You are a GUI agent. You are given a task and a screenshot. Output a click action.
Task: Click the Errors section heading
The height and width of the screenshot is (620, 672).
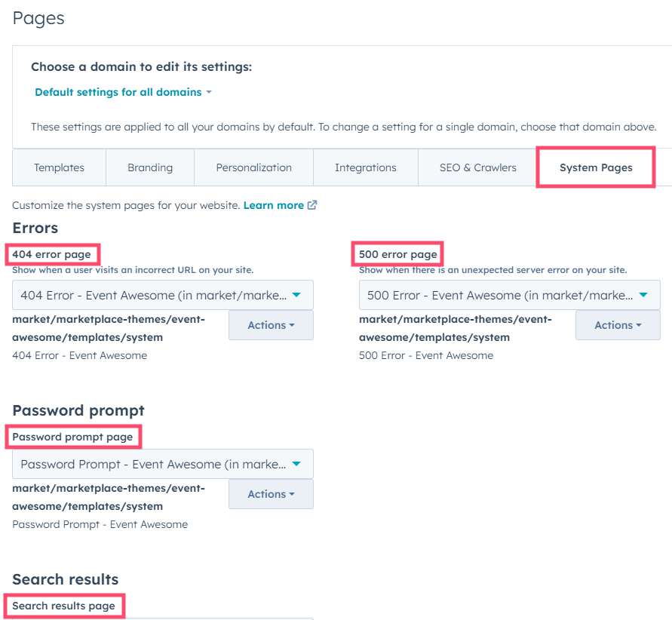pyautogui.click(x=35, y=228)
